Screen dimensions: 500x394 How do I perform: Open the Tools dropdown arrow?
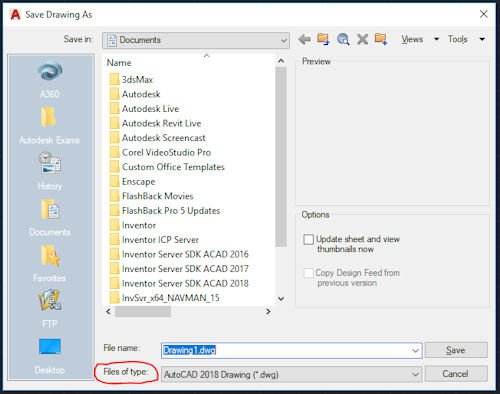tap(482, 39)
